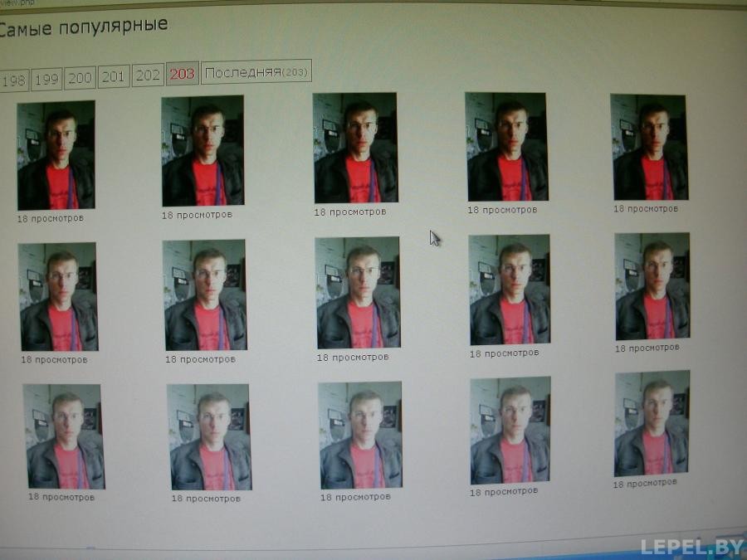
Task: Go to pagination page 199
Action: tap(46, 79)
